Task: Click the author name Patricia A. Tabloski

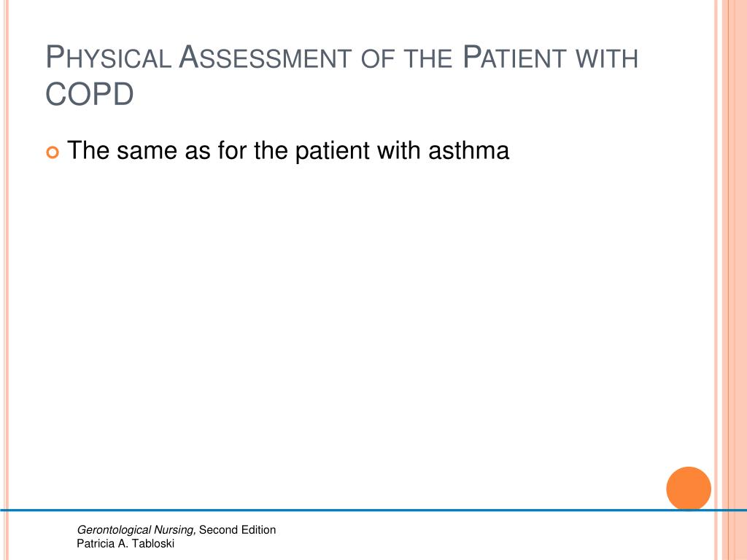Action: (125, 543)
